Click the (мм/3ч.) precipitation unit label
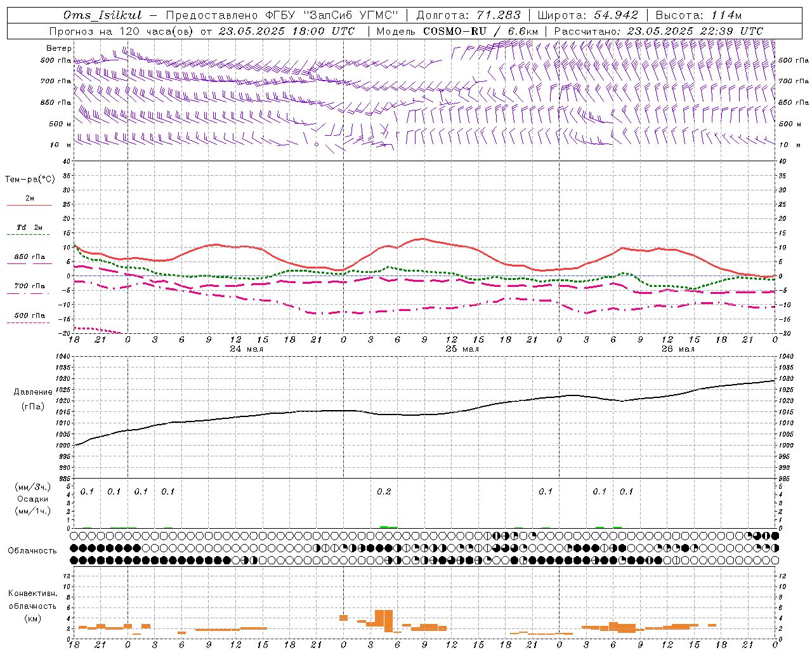This screenshot has width=812, height=650. [x=32, y=487]
